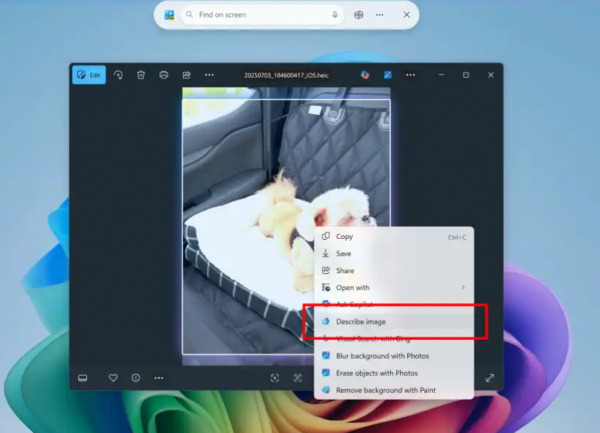Click the Edit button in Photos
This screenshot has height=433, width=600.
click(x=89, y=75)
